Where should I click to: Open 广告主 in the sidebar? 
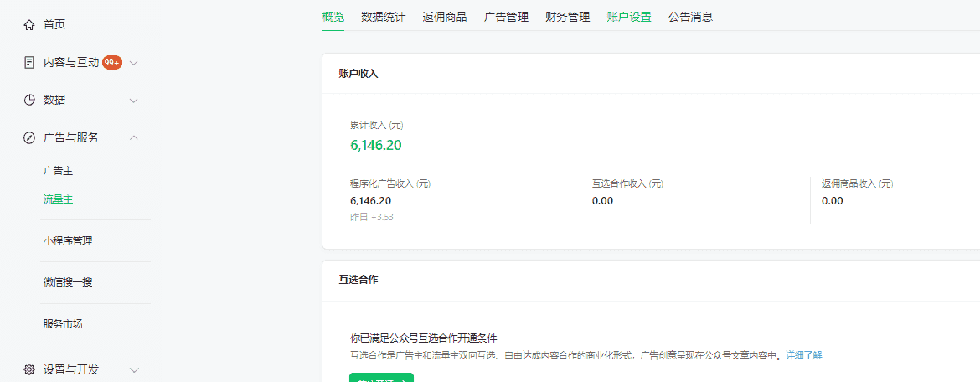coord(58,171)
